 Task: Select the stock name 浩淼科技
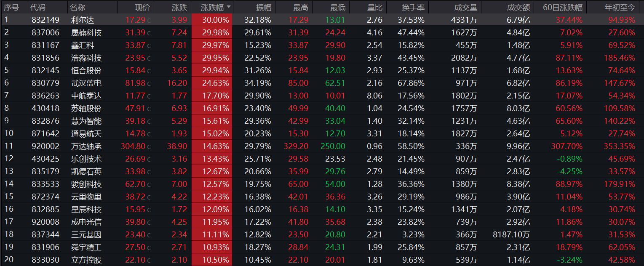(86, 58)
